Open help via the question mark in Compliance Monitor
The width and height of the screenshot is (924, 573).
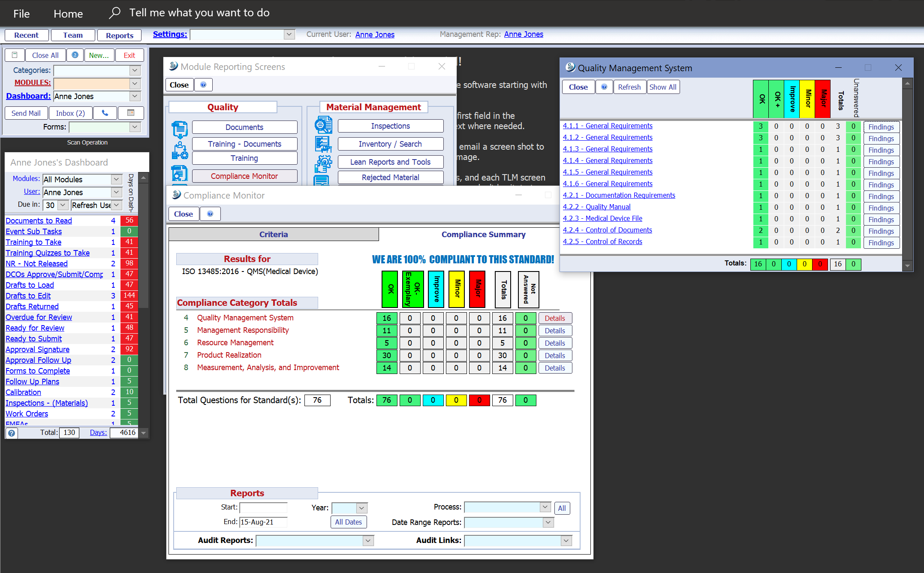coord(210,214)
